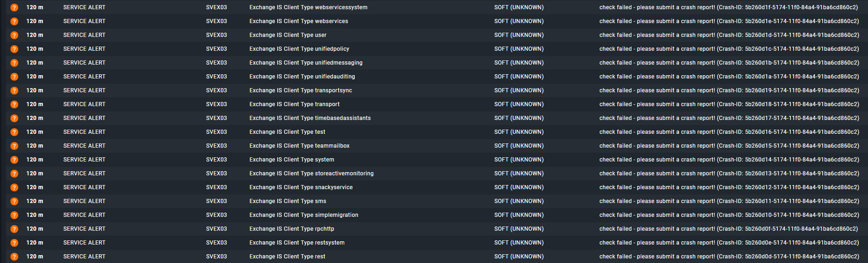The height and width of the screenshot is (263, 868).
Task: Click the unknown-state icon for webservicessystem row
Action: [x=14, y=8]
